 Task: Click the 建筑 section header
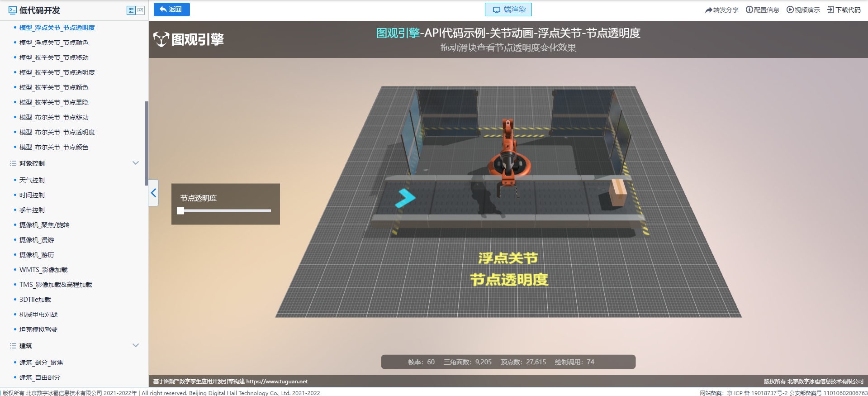point(74,346)
